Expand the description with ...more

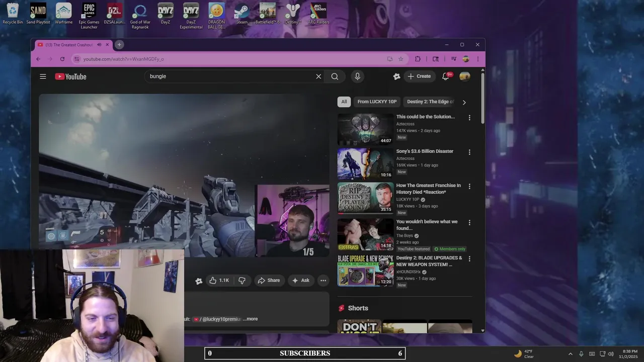(250, 319)
